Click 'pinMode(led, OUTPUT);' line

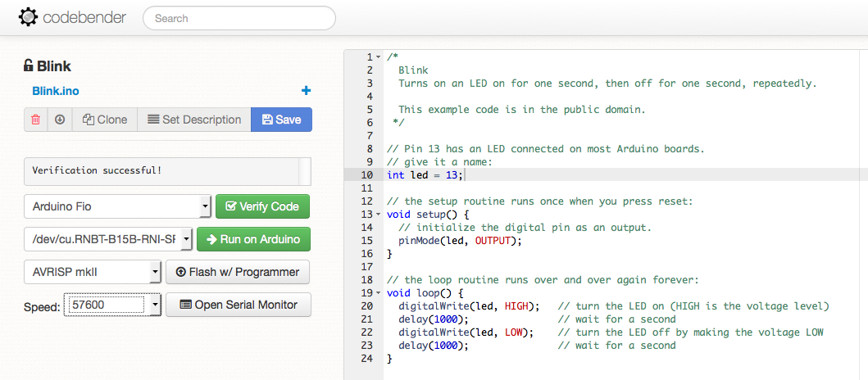click(x=460, y=241)
